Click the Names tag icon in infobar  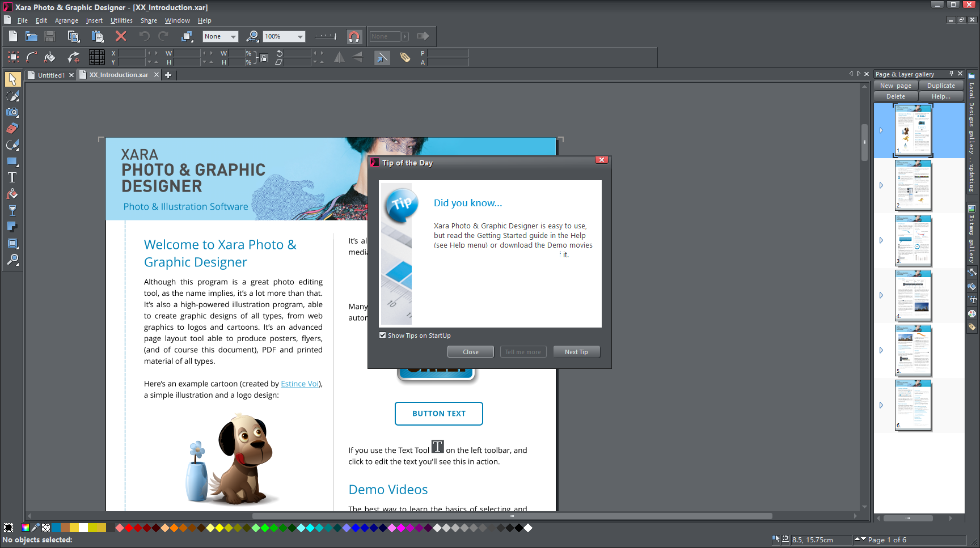tap(405, 57)
